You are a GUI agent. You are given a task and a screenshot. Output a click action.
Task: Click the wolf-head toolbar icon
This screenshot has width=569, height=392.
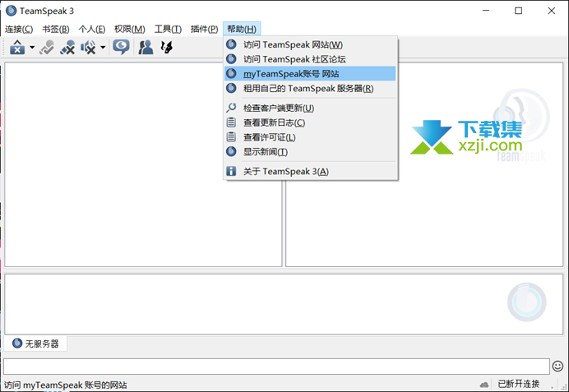click(x=167, y=47)
